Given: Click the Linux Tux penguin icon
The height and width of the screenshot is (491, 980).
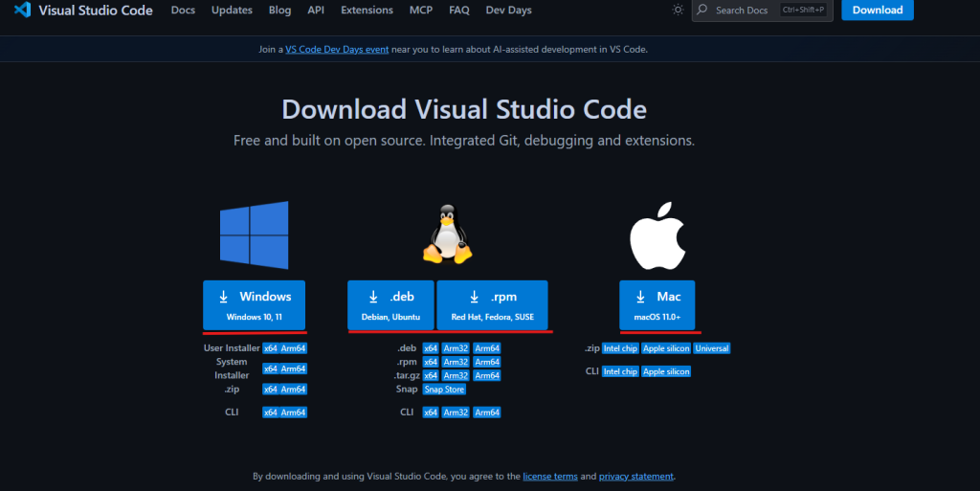Looking at the screenshot, I should (448, 234).
